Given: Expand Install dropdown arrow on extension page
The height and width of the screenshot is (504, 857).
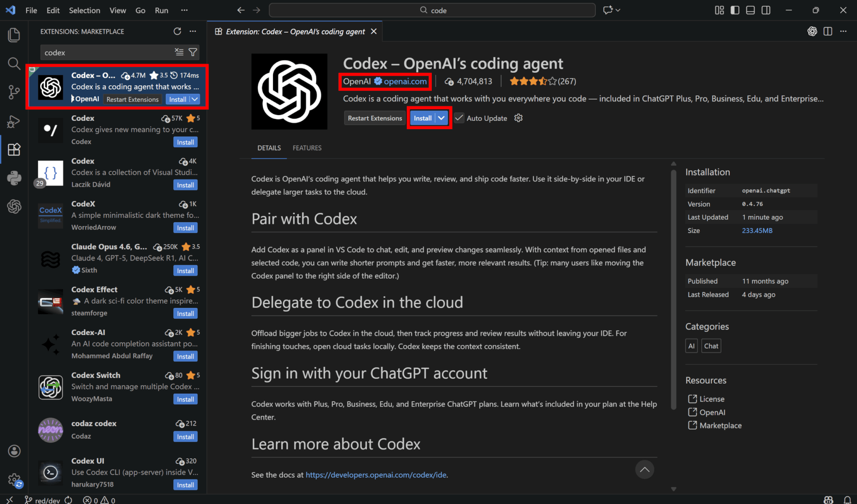Looking at the screenshot, I should tap(441, 118).
